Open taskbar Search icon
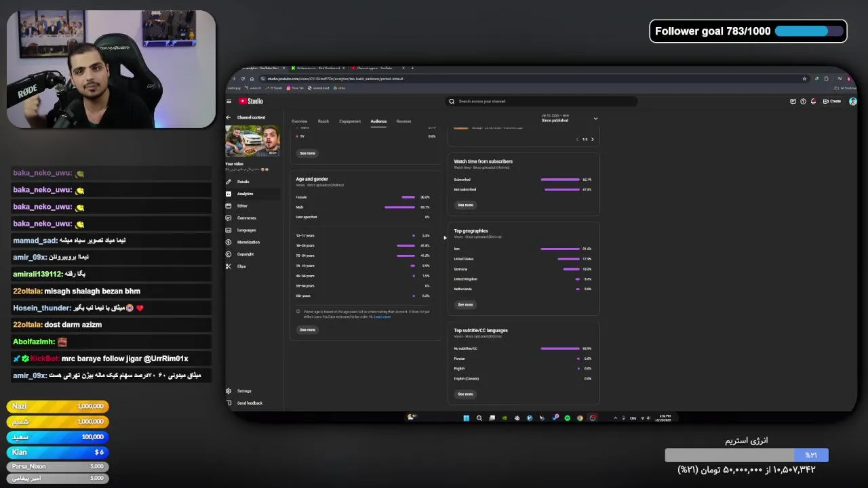This screenshot has height=488, width=868. 479,418
